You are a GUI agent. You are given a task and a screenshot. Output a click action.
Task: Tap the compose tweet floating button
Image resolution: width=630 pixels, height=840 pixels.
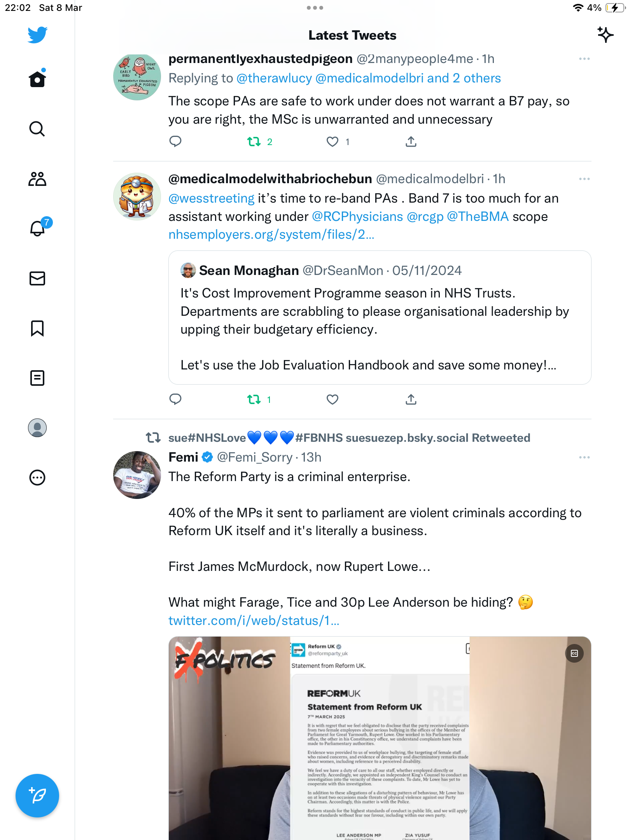[x=37, y=796]
